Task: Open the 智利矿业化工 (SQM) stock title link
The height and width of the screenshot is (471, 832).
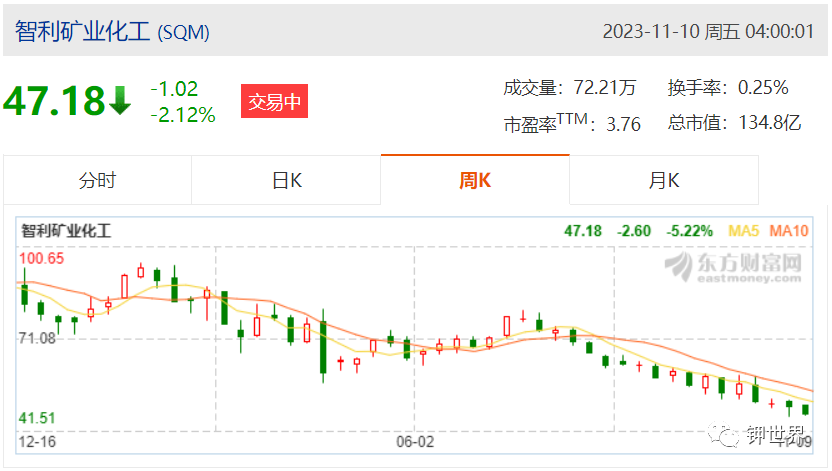Action: pyautogui.click(x=112, y=31)
